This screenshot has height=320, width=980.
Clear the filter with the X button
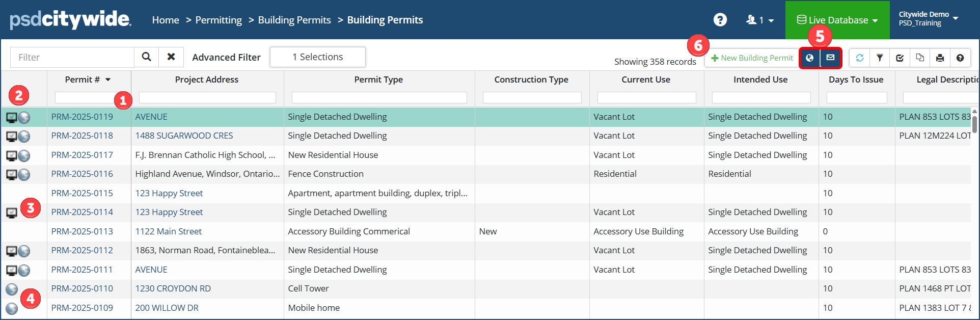[171, 57]
